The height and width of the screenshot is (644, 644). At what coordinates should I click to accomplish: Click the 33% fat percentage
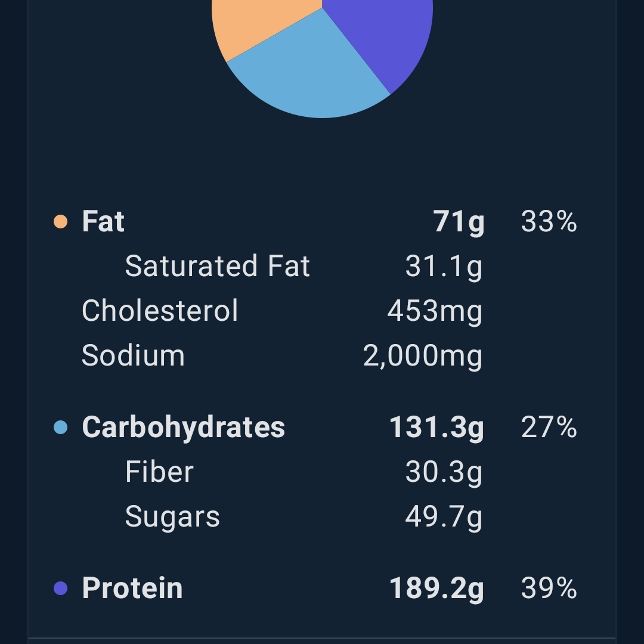(549, 222)
